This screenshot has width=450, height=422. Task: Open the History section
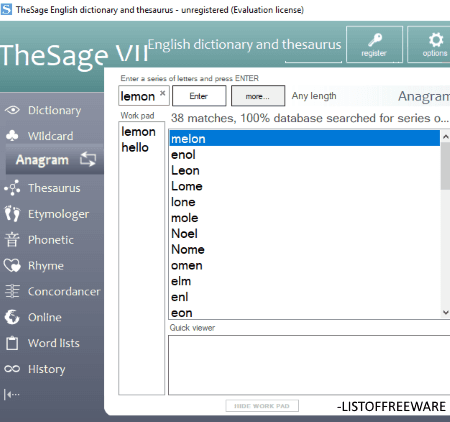[47, 369]
